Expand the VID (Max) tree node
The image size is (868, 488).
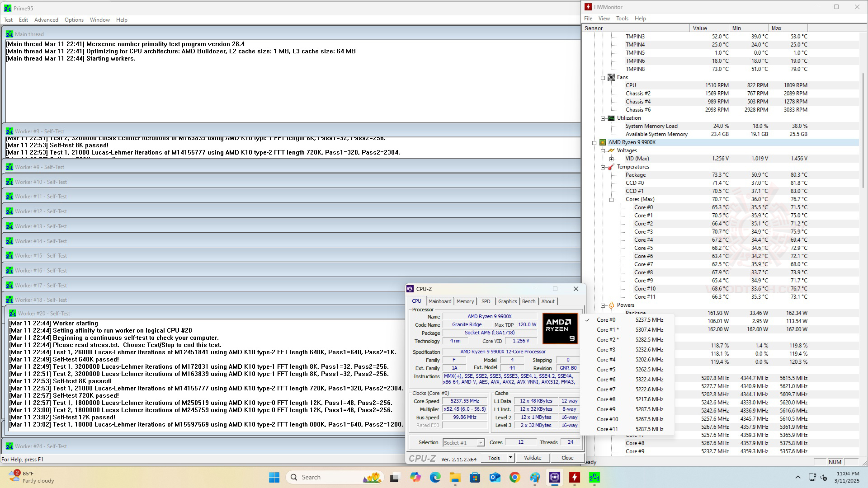[611, 159]
